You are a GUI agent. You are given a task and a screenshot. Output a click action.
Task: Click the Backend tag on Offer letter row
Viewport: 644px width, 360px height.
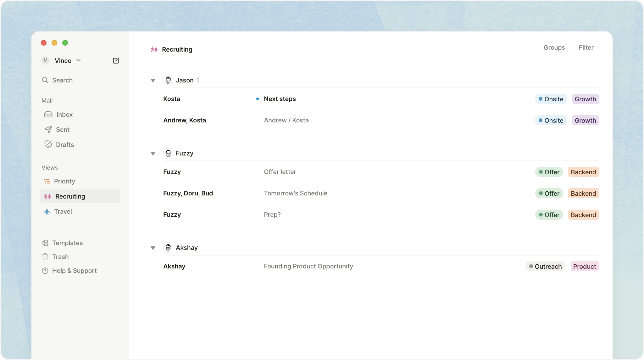pos(583,172)
